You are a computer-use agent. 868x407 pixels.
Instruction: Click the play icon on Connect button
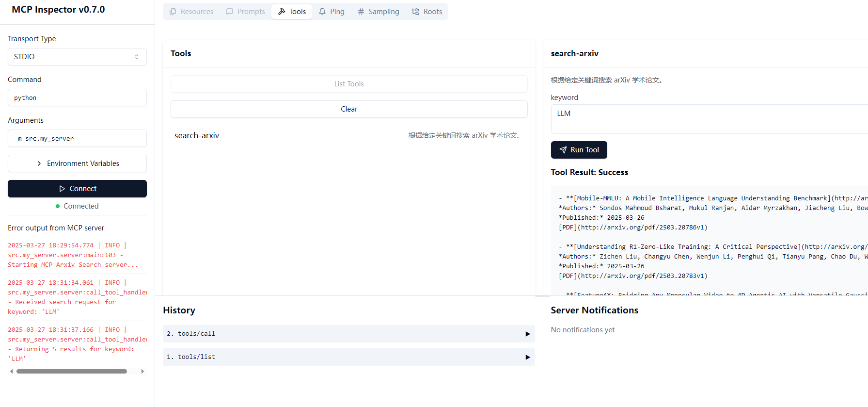click(x=62, y=189)
